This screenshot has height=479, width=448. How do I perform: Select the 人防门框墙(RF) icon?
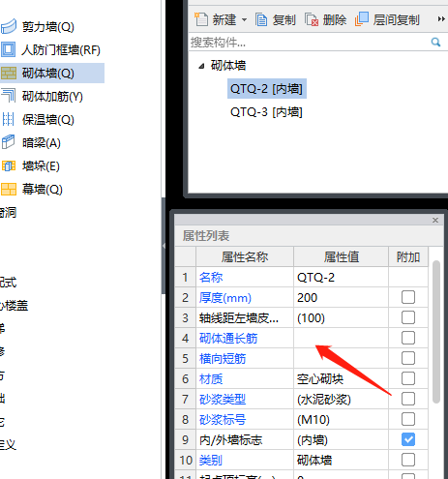point(9,49)
